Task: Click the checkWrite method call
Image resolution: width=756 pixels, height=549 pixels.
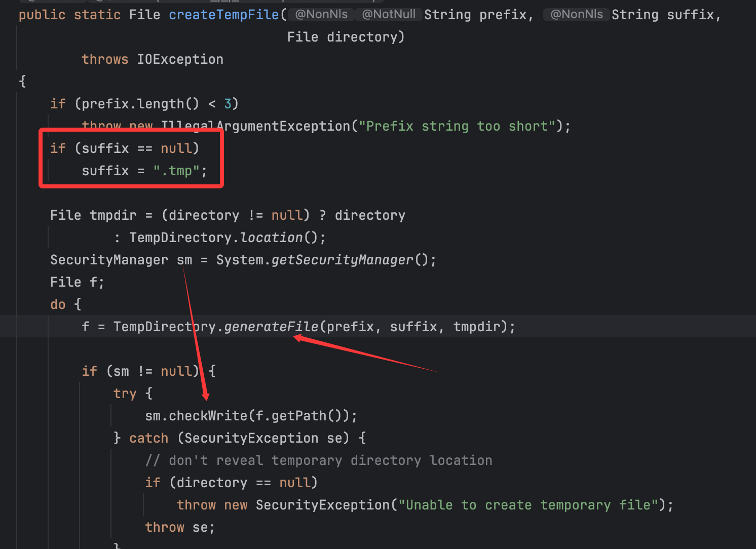Action: point(208,416)
